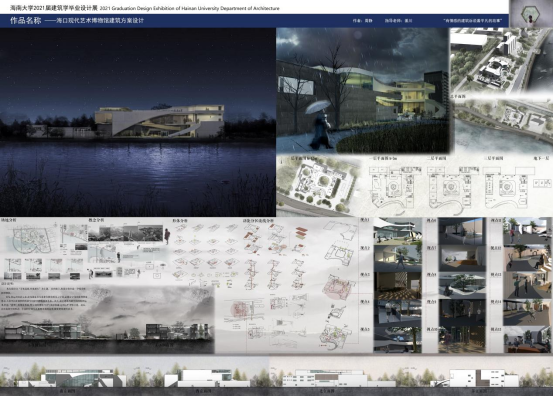Open the night lakeside museum rendering
The width and height of the screenshot is (554, 397).
[x=138, y=122]
